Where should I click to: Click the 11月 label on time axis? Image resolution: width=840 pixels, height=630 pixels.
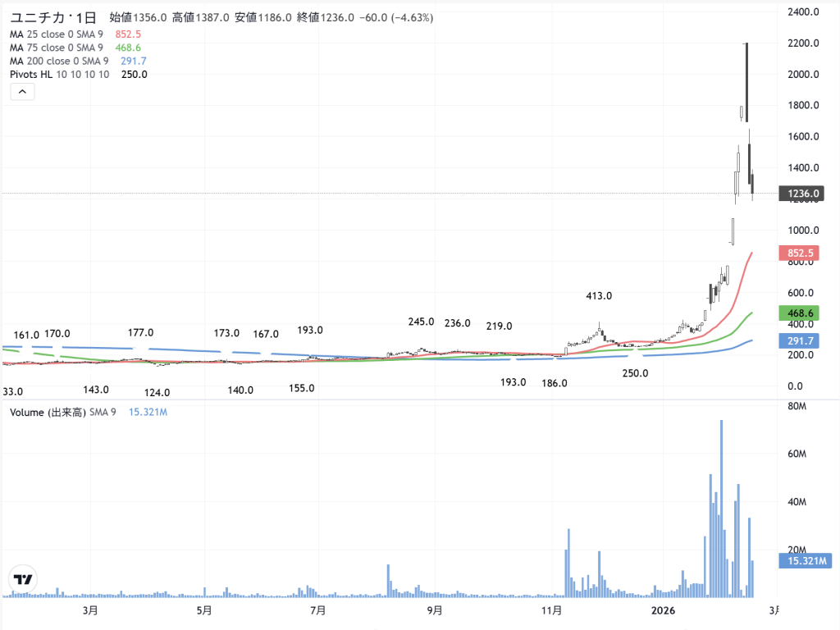551,610
